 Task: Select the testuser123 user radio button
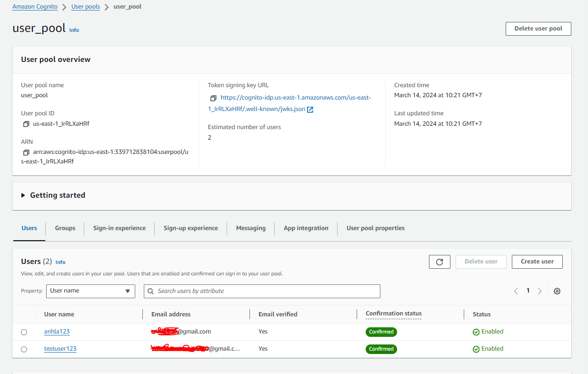pos(24,349)
